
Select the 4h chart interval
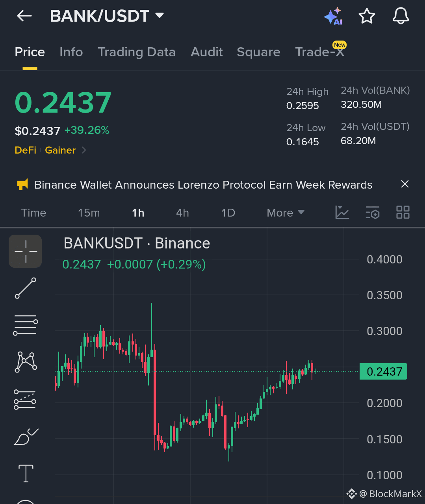tap(182, 213)
